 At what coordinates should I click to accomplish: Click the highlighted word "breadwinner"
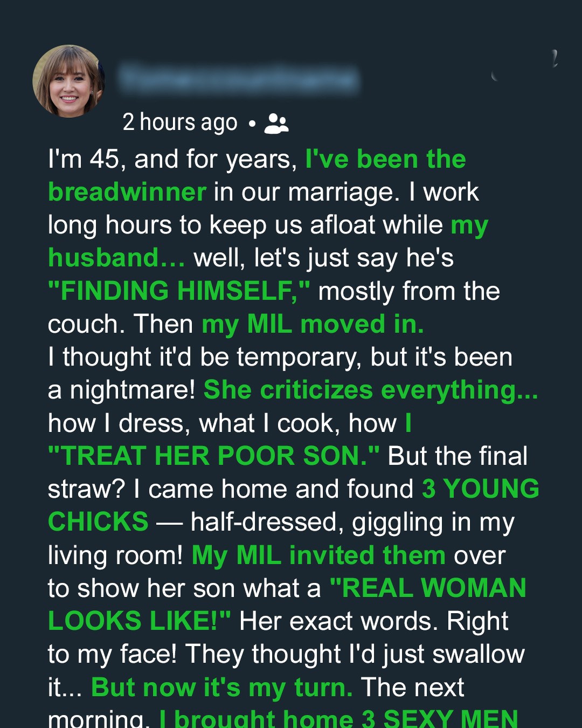pos(127,193)
